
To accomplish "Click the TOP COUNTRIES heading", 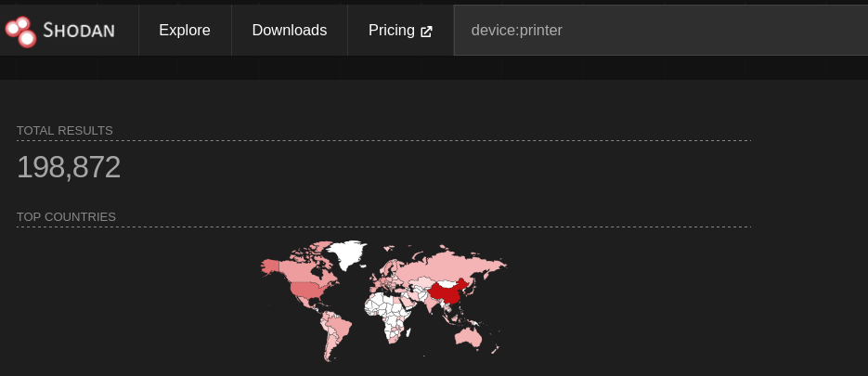I will (x=67, y=217).
